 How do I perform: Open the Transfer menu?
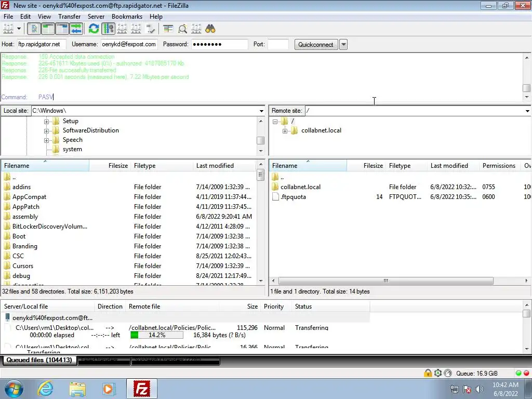[69, 16]
